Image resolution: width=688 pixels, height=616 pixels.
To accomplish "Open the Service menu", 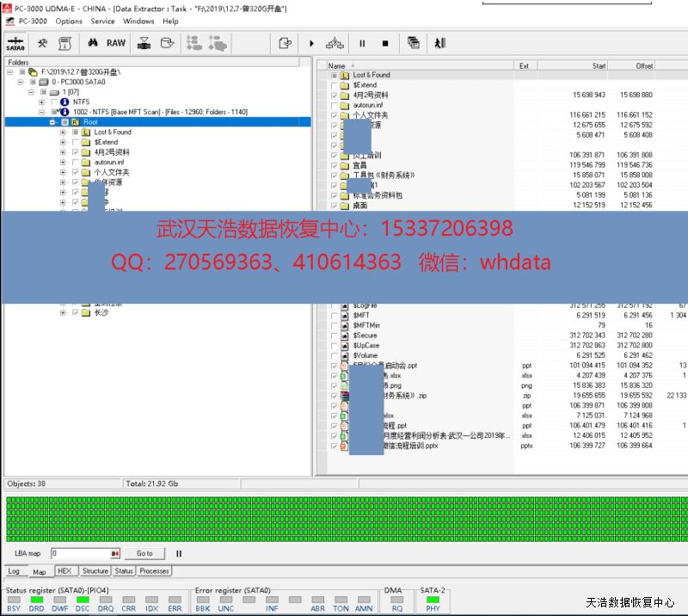I will coord(102,21).
